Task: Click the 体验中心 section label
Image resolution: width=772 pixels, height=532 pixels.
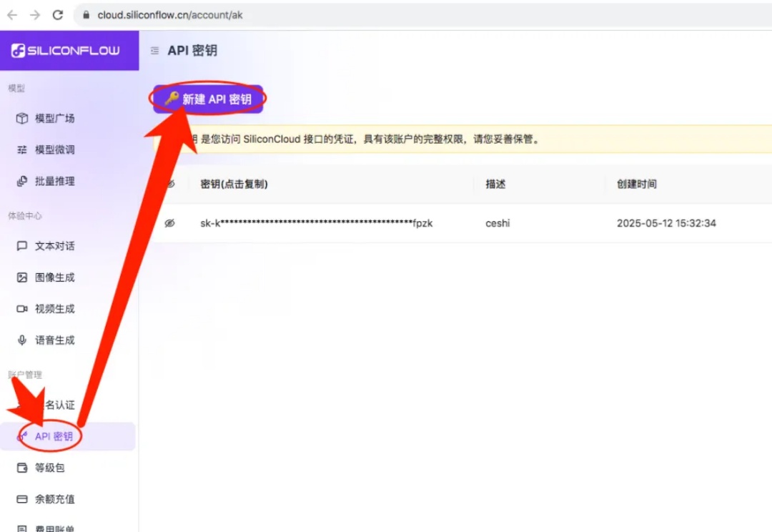Action: (x=25, y=216)
